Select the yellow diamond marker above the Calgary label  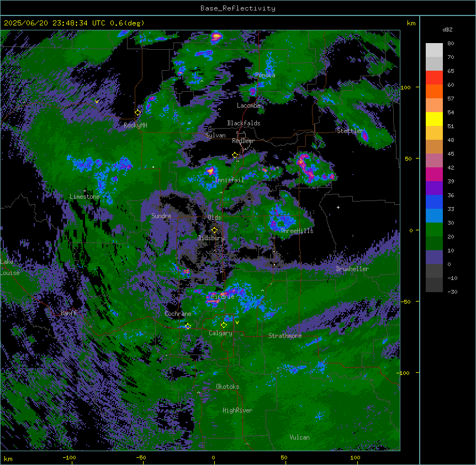(x=224, y=325)
